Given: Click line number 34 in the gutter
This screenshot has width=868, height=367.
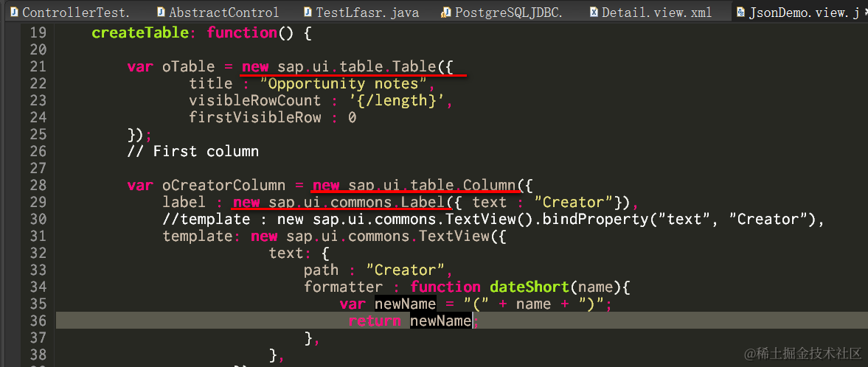Looking at the screenshot, I should coord(38,287).
